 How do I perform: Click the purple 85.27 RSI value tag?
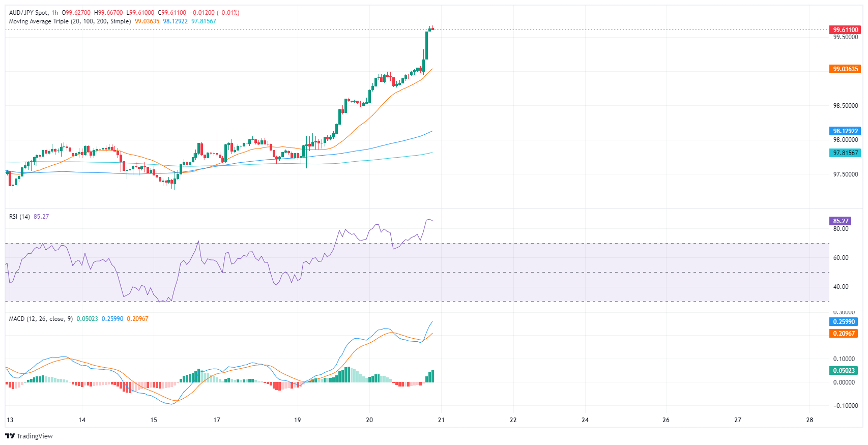click(841, 221)
